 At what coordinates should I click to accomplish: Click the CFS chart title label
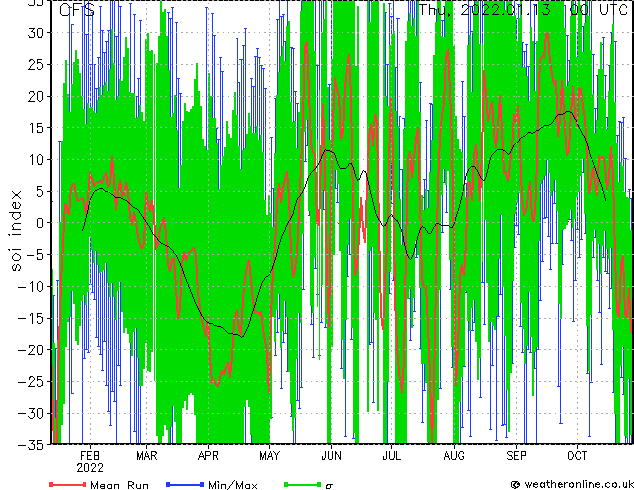[x=77, y=9]
